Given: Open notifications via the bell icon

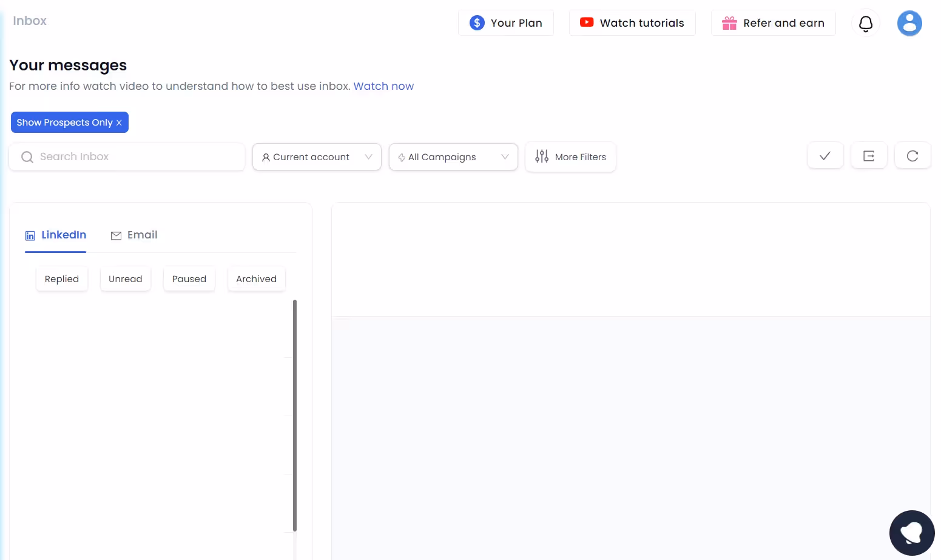Looking at the screenshot, I should coord(865,23).
